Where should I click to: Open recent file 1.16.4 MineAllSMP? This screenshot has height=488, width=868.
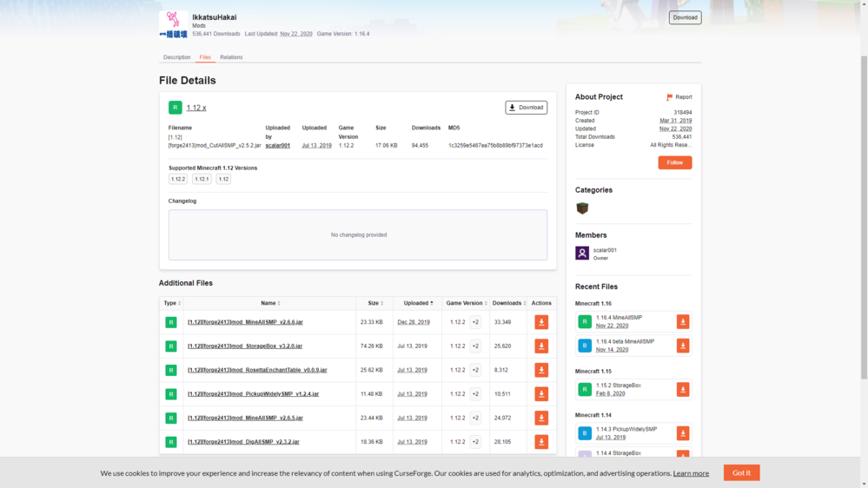tap(619, 318)
